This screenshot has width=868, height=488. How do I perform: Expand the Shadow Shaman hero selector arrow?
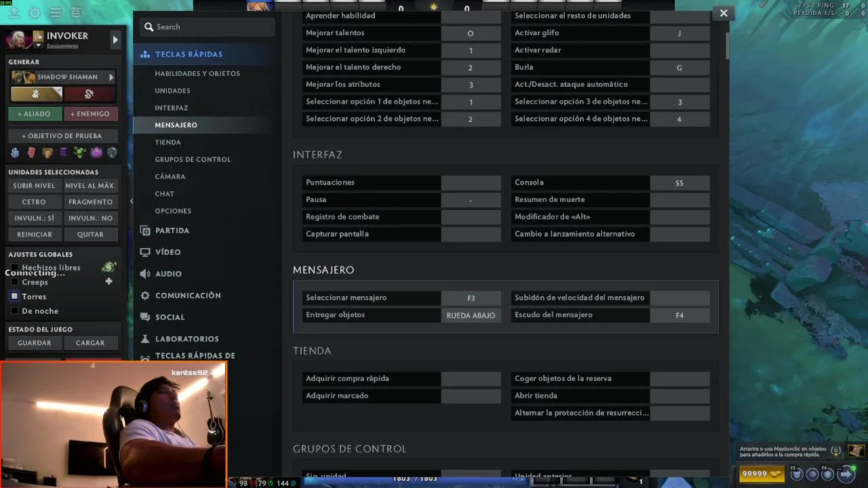click(111, 77)
